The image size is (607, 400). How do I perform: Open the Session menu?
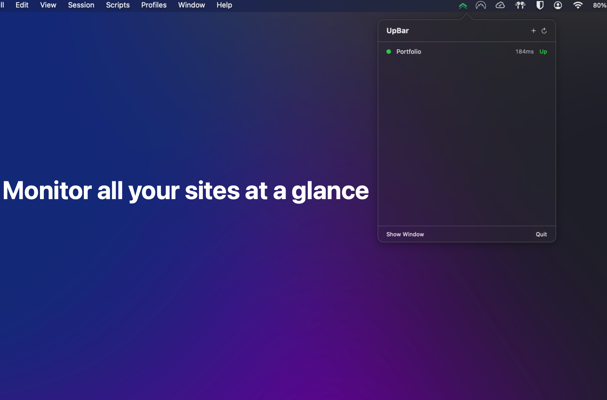tap(81, 5)
